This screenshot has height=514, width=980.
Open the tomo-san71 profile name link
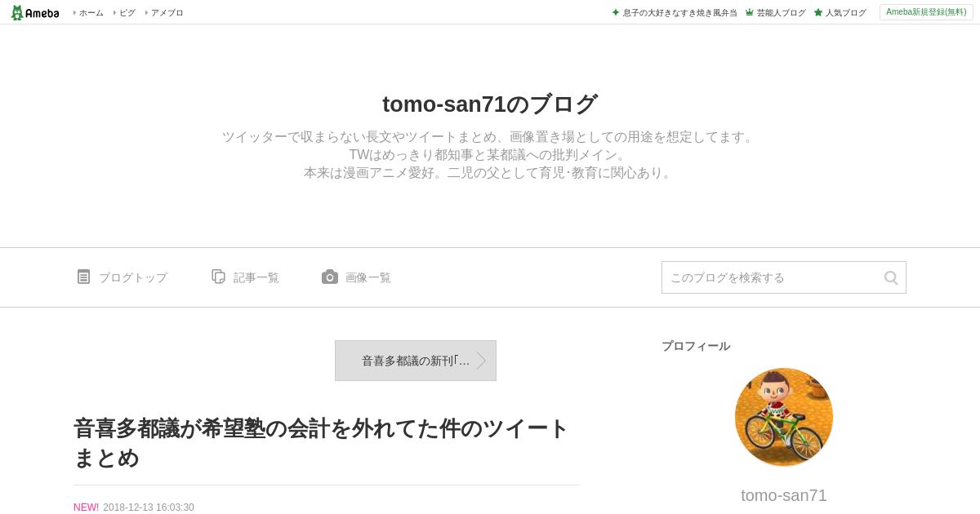point(784,495)
